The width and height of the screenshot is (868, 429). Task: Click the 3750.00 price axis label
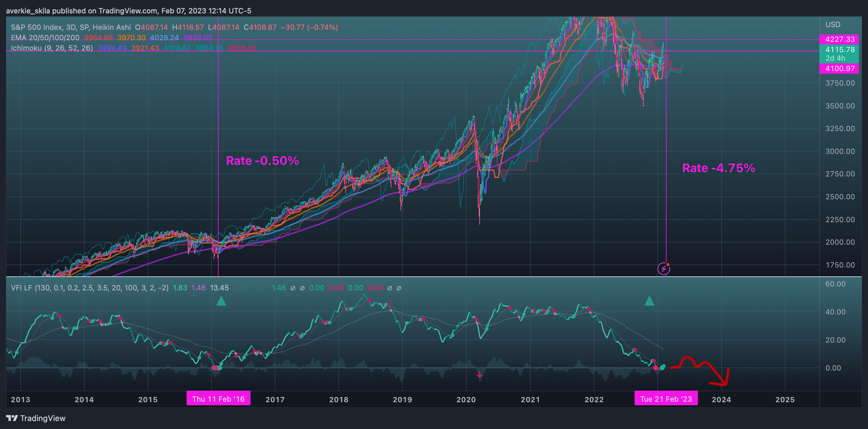[840, 83]
